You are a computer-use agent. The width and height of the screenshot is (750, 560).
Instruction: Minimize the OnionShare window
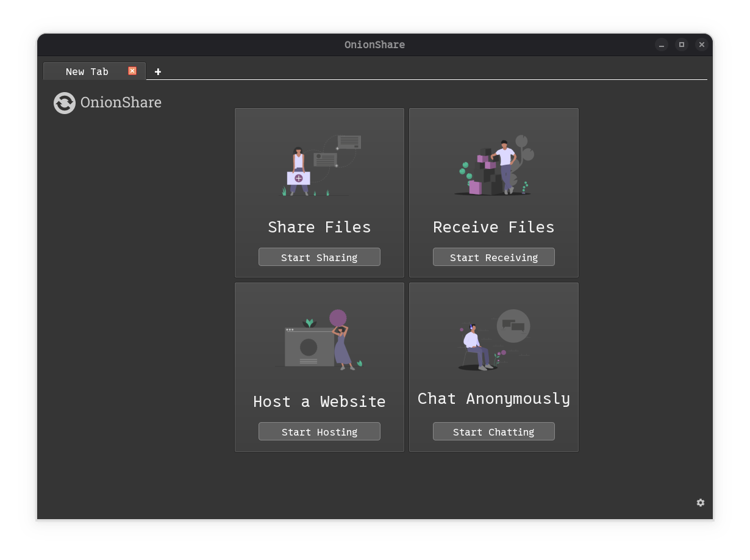pos(662,45)
